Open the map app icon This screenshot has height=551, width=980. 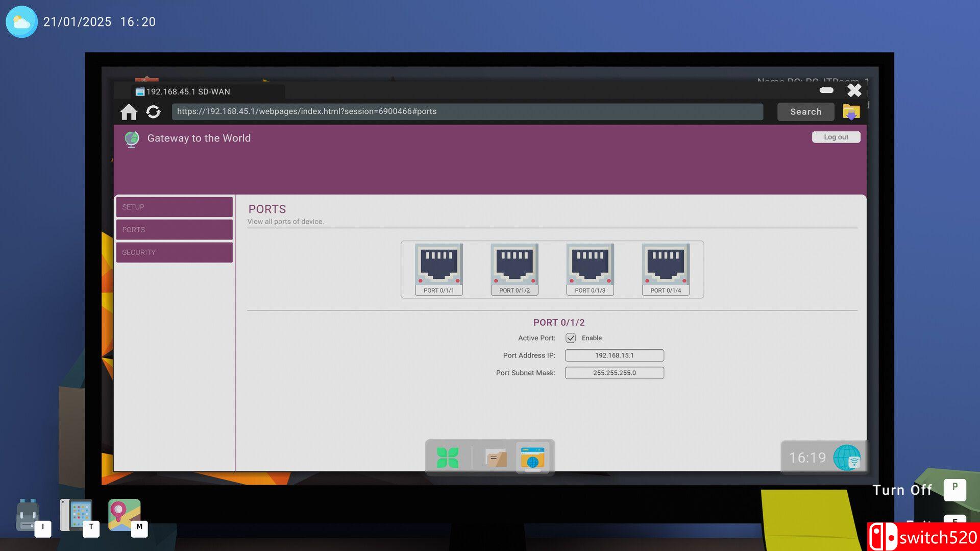tap(124, 515)
